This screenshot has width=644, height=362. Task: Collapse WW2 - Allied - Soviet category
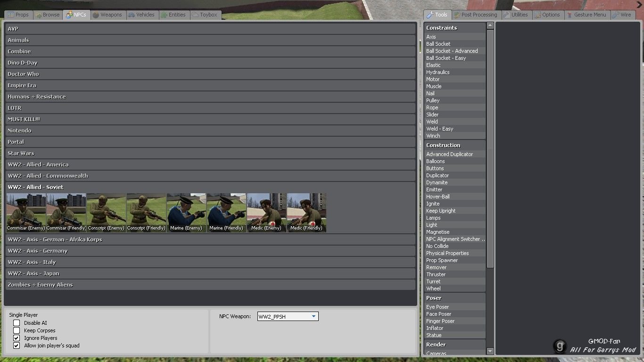pyautogui.click(x=210, y=187)
